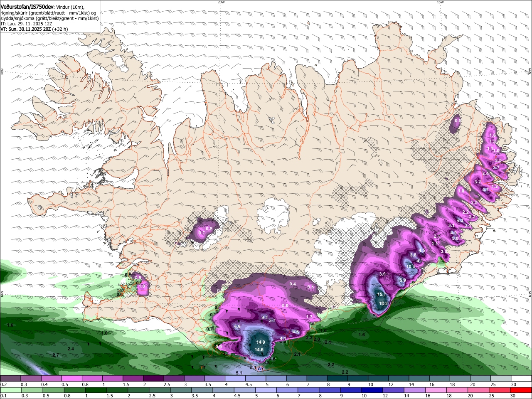This screenshot has height=399, width=532.
Task: Click snow legend swatch between 0.5 and 0.8
Action: point(71,378)
